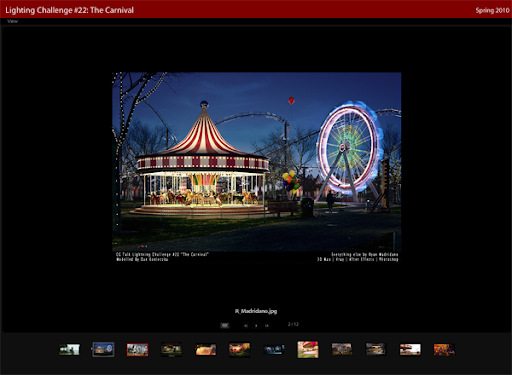The height and width of the screenshot is (375, 512).
Task: Go to the next image
Action: pyautogui.click(x=267, y=326)
